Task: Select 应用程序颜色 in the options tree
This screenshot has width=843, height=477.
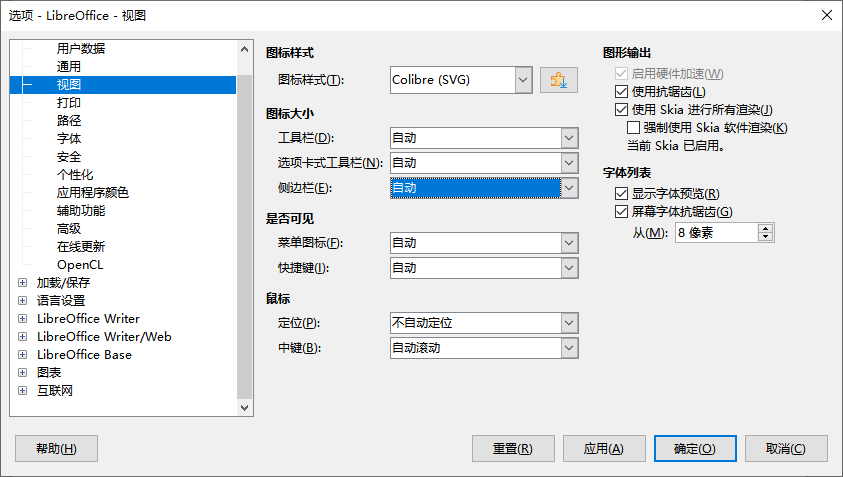Action: (x=92, y=193)
